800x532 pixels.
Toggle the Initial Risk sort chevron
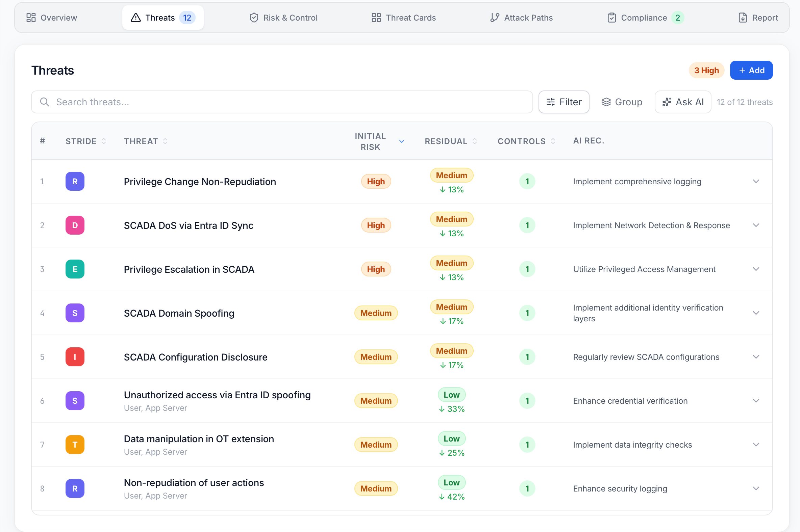[x=402, y=141]
